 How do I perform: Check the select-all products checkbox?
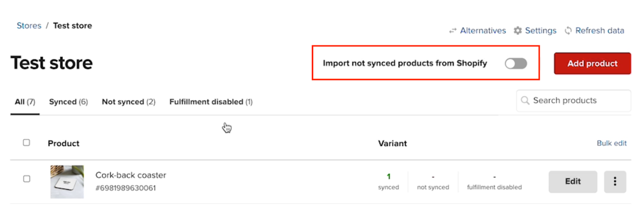click(x=27, y=143)
